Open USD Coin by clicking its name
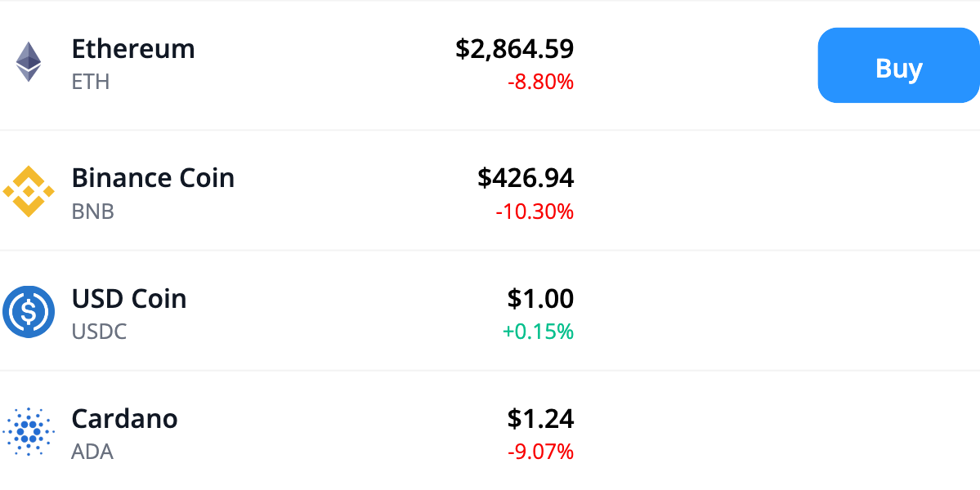The width and height of the screenshot is (980, 490). tap(129, 299)
